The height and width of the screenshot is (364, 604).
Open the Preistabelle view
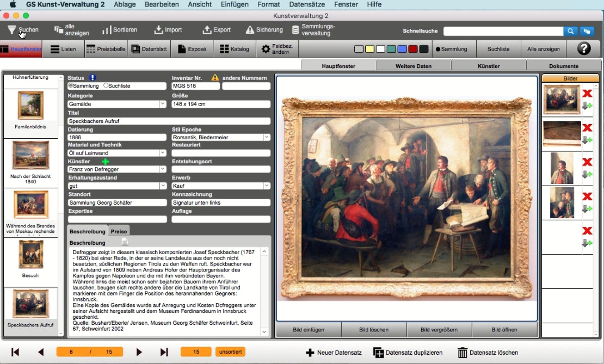pyautogui.click(x=106, y=49)
